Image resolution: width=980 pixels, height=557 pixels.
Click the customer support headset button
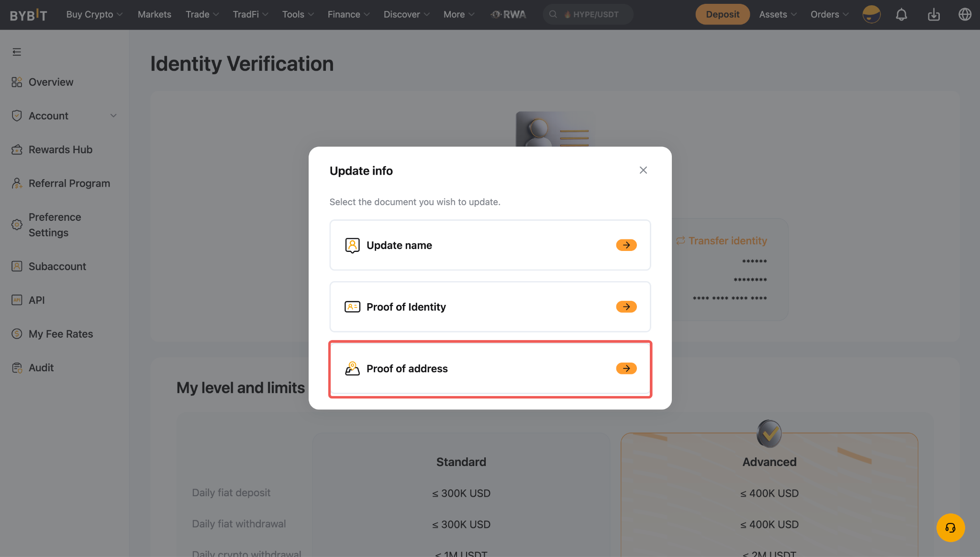[x=950, y=527]
